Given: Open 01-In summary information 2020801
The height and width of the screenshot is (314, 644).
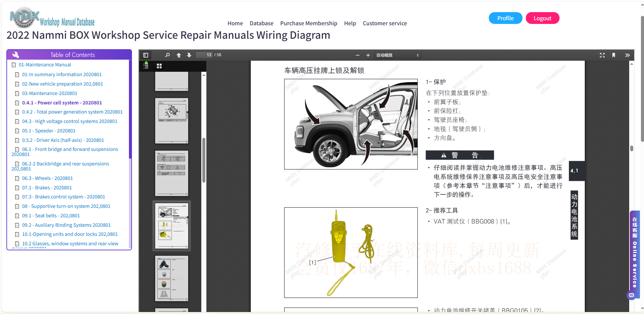Looking at the screenshot, I should 62,74.
